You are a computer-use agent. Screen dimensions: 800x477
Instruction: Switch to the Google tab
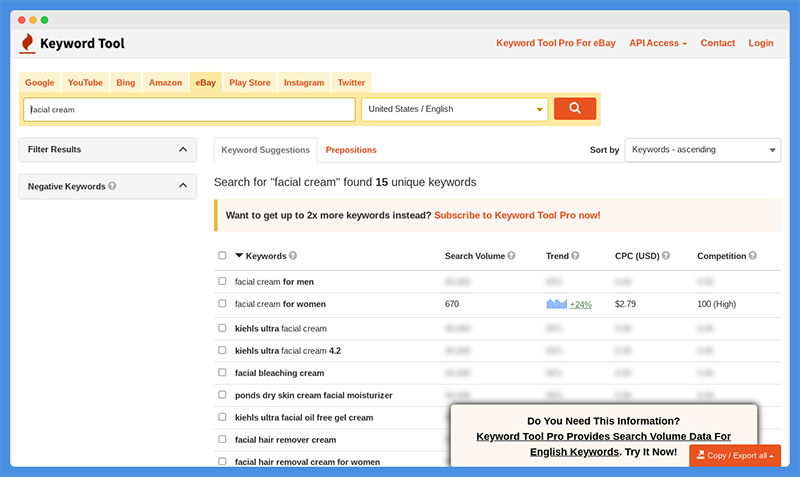tap(39, 83)
